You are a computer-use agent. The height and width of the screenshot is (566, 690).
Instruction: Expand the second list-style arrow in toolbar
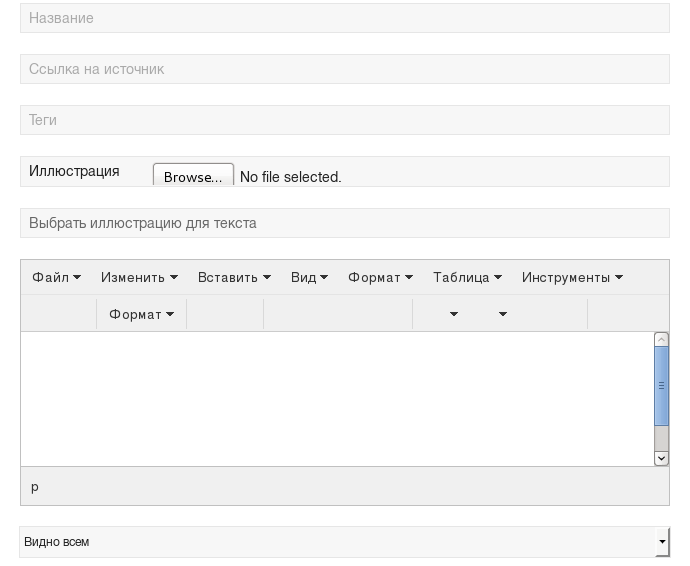tap(503, 314)
